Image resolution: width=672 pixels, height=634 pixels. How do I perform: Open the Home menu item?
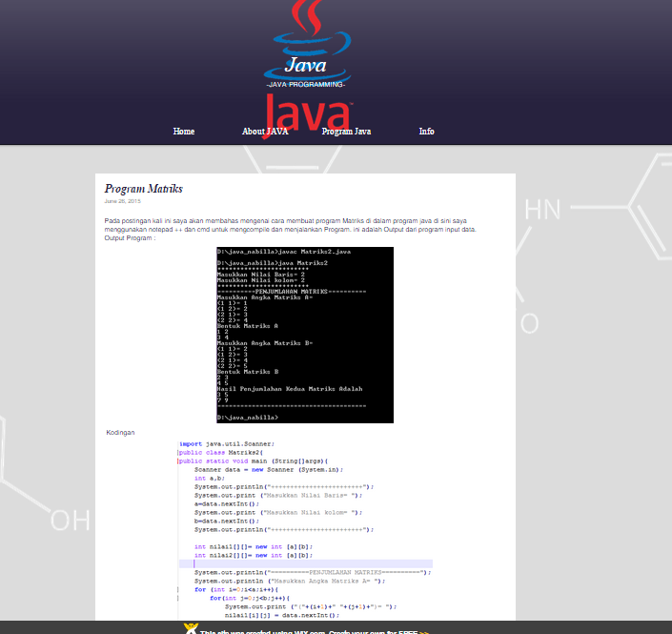[x=184, y=132]
